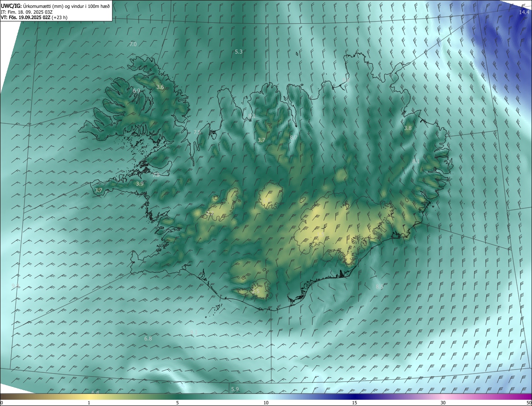Click the '10' tick label on the colour scale
This screenshot has width=532, height=406.
click(x=266, y=403)
